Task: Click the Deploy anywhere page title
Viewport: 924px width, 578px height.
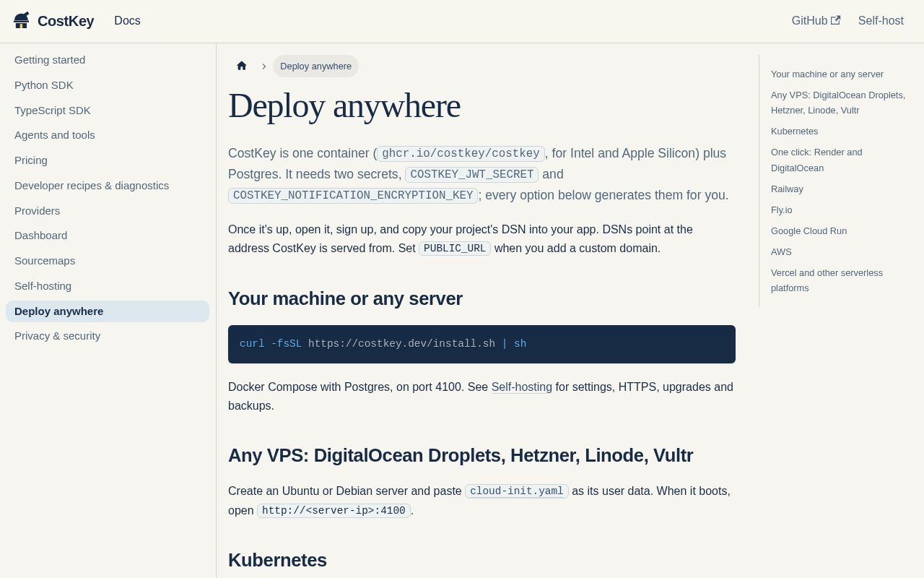Action: point(344,105)
